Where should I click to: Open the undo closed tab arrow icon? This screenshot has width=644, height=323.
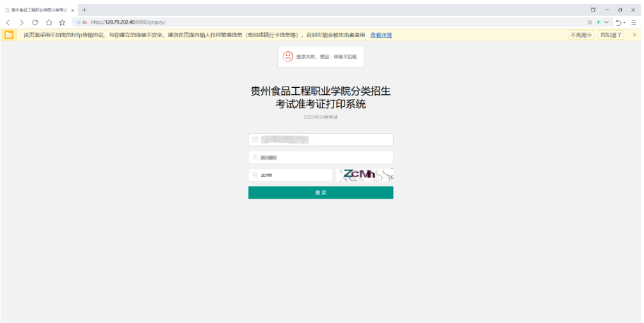[x=619, y=22]
